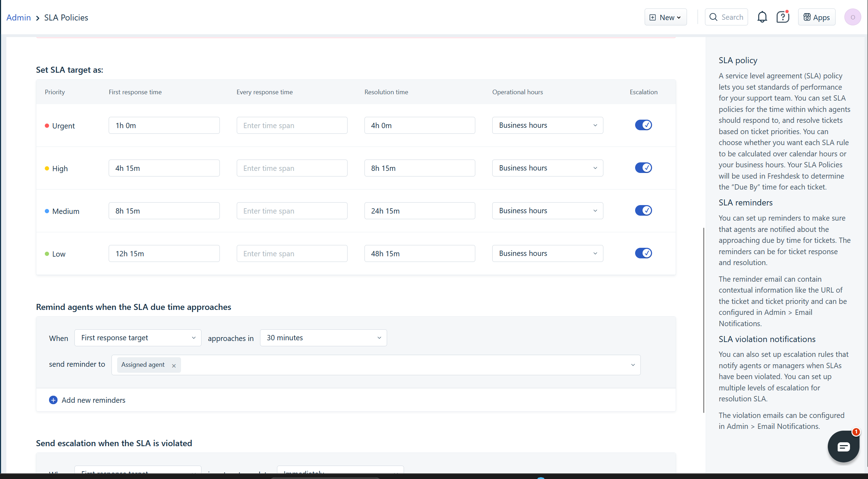
Task: Open the Apps menu
Action: (816, 17)
